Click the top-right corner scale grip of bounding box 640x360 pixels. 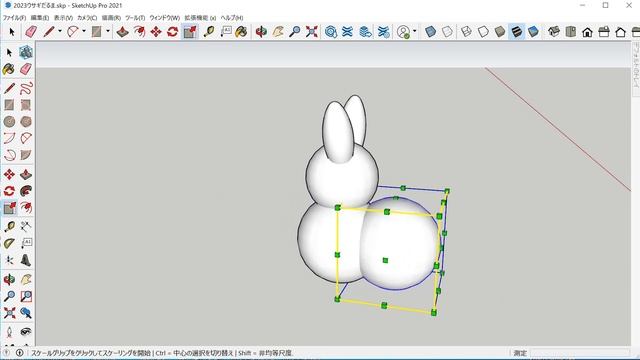point(447,191)
